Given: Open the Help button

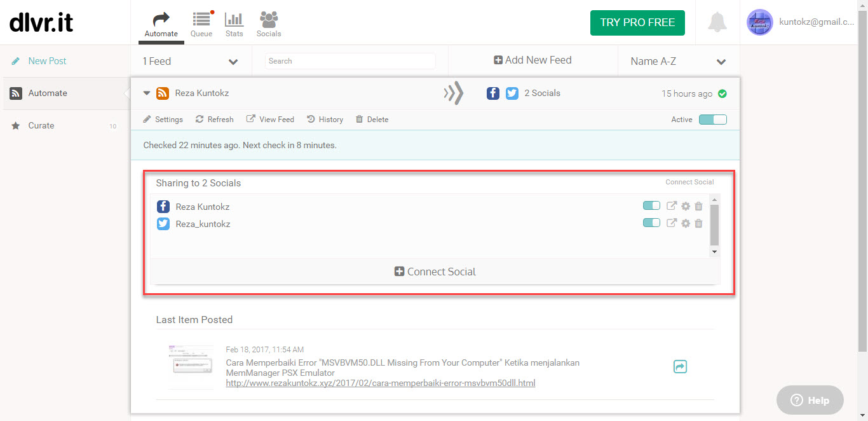Looking at the screenshot, I should [810, 400].
